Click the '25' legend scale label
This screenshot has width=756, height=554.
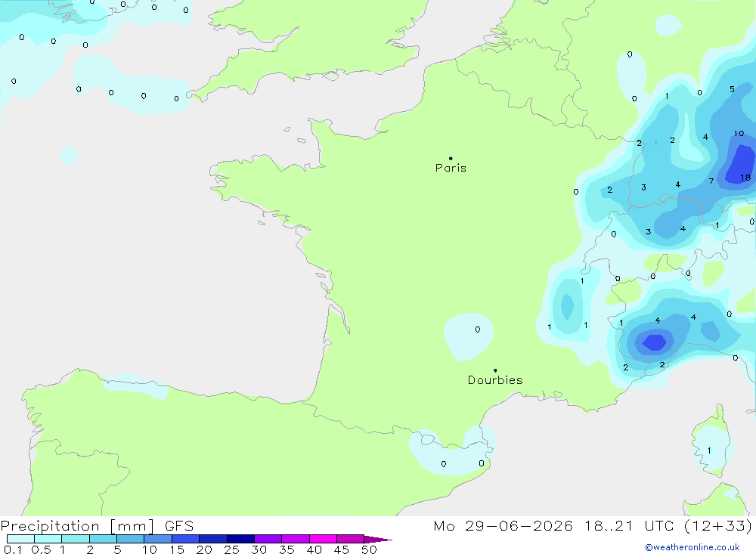pos(232,549)
